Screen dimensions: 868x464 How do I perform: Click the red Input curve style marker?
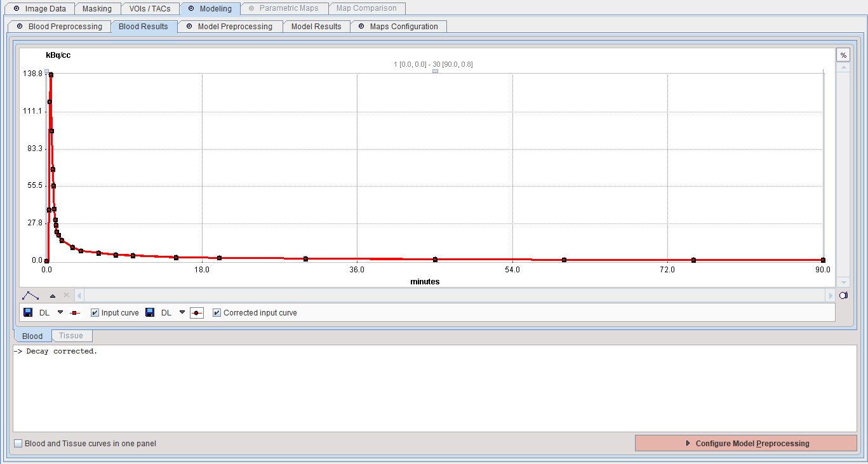(x=75, y=313)
